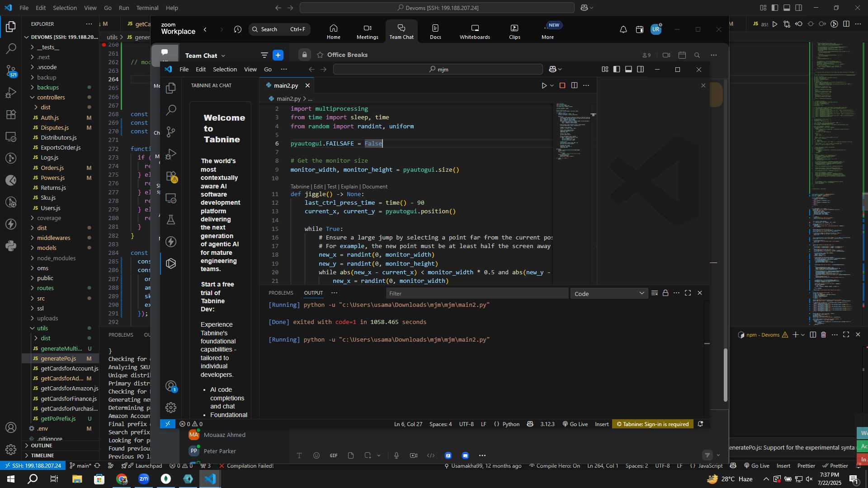Toggle the Primary Side Bar in mjm window
The width and height of the screenshot is (868, 488).
[x=617, y=69]
